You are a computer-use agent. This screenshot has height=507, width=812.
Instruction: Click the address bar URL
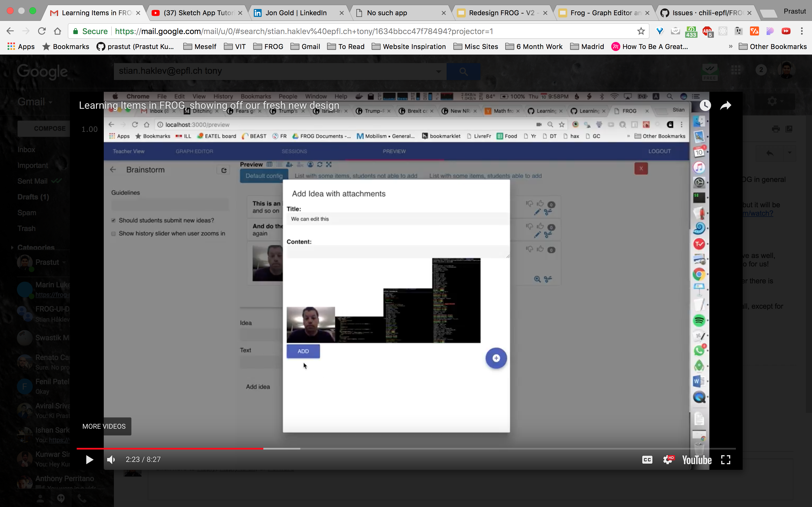pos(304,31)
